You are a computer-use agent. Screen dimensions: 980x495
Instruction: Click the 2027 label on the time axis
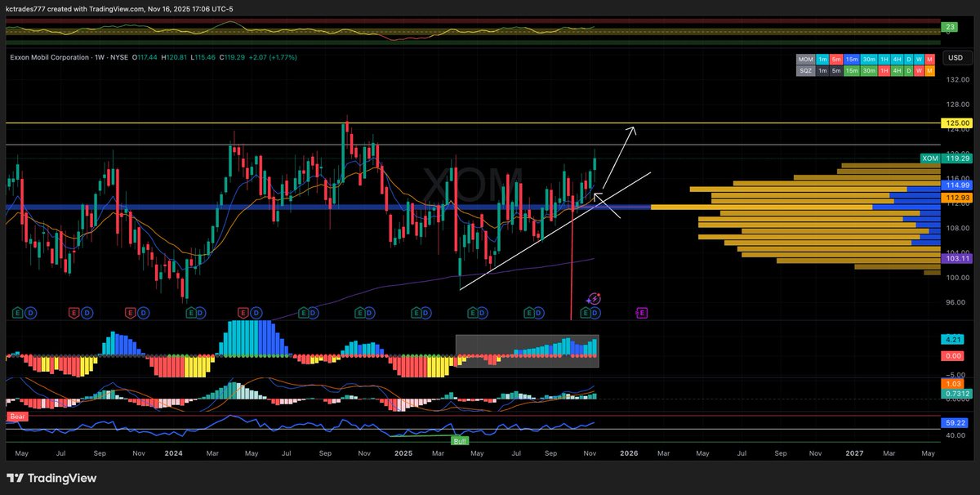(x=854, y=452)
